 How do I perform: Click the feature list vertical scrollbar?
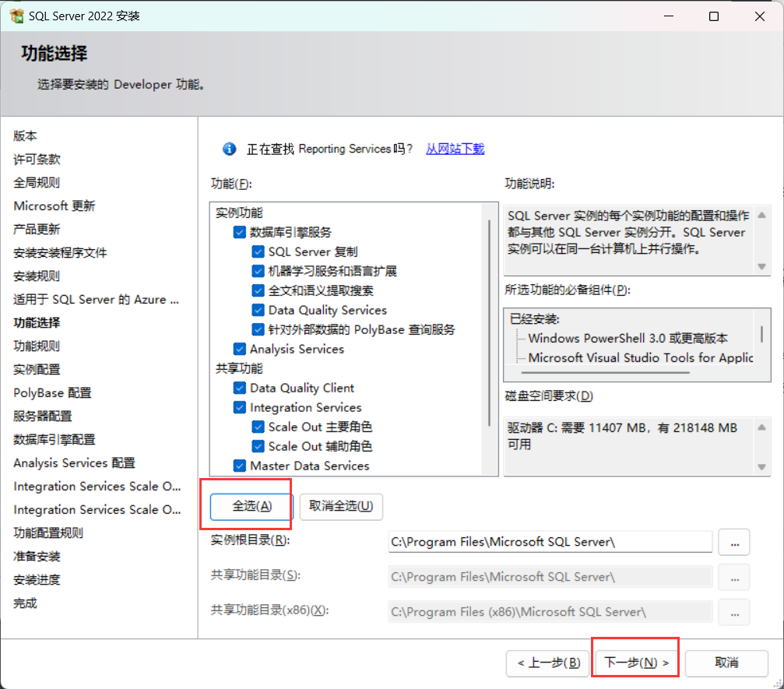click(490, 323)
